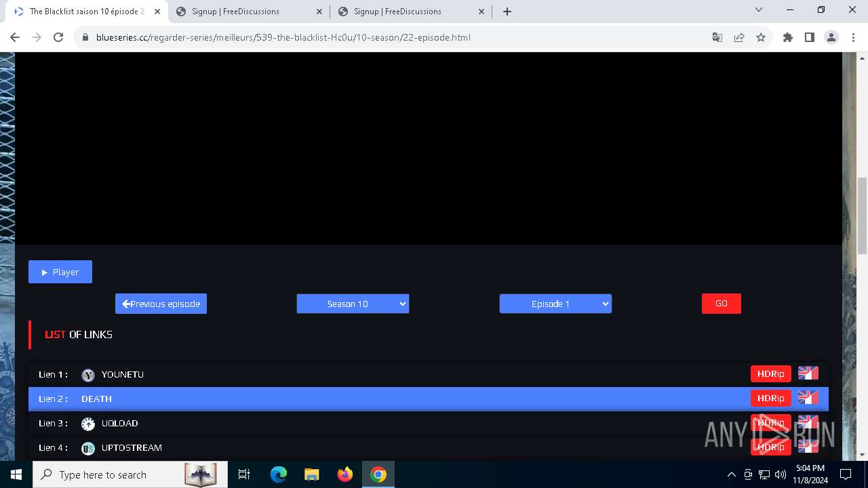The width and height of the screenshot is (868, 488).
Task: Click language flag on YOUNETU row
Action: click(x=808, y=373)
